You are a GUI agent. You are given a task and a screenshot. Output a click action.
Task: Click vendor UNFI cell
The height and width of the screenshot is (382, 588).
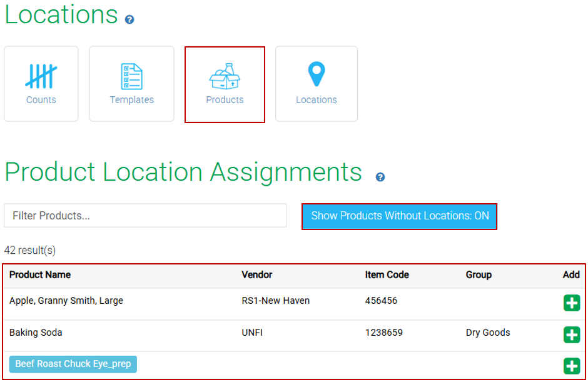coord(252,333)
